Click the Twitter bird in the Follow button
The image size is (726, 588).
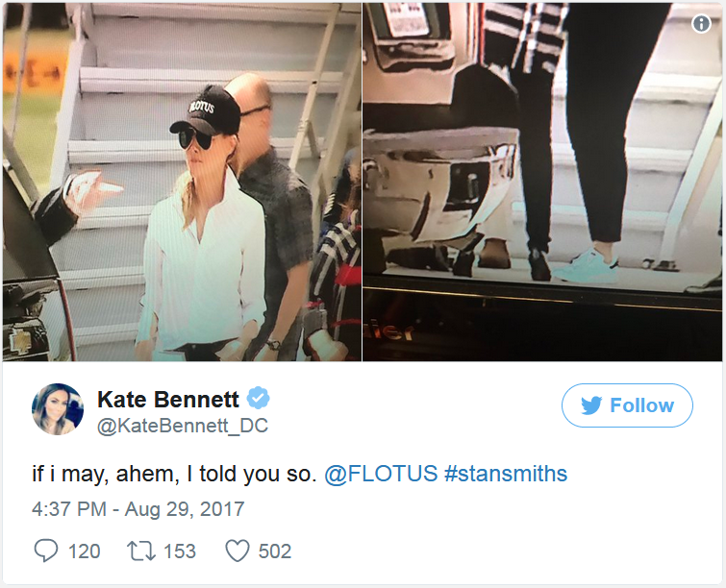(x=591, y=405)
